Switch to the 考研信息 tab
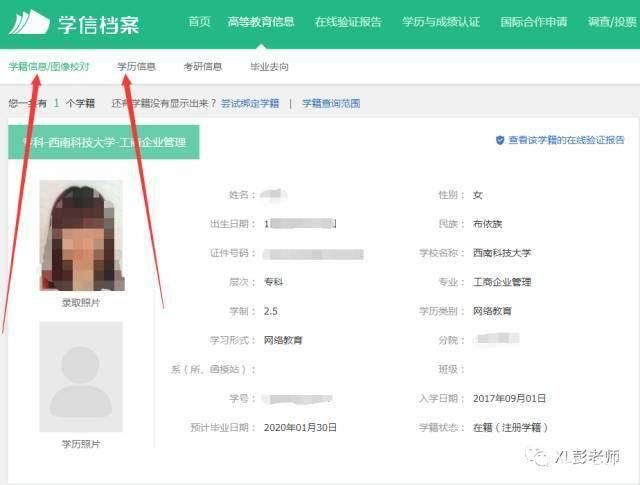The width and height of the screenshot is (640, 485). point(203,67)
